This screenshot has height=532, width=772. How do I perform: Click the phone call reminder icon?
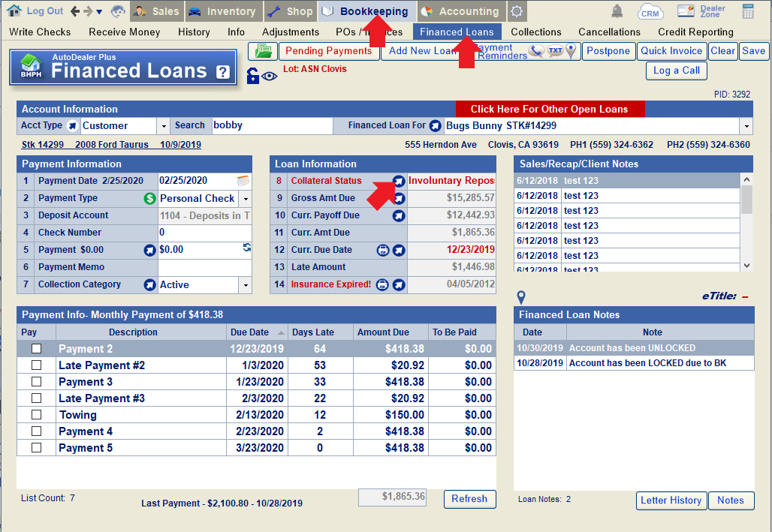point(537,51)
